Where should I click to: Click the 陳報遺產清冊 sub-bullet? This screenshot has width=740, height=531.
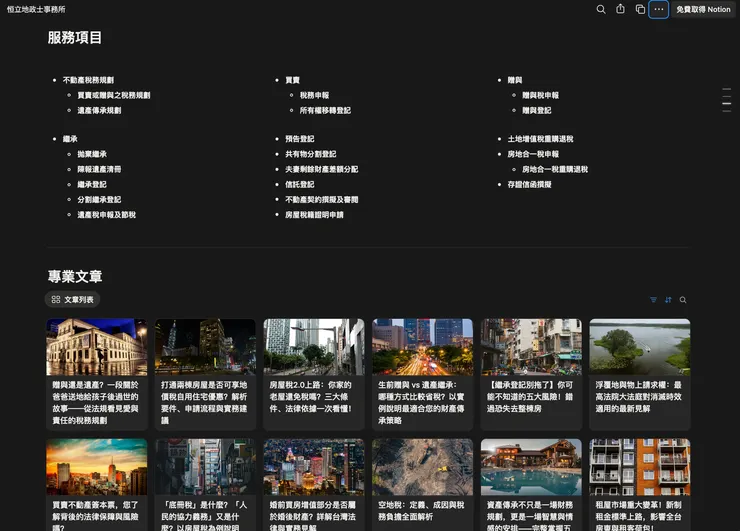tap(99, 169)
